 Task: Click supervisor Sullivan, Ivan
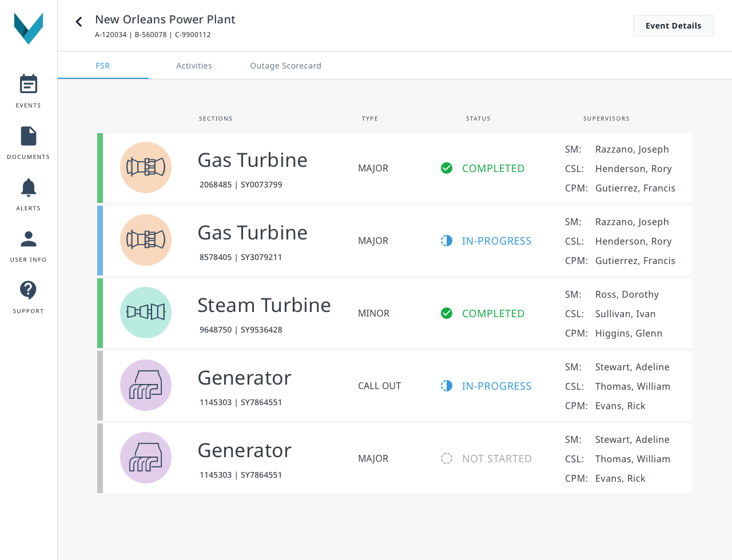pos(625,314)
